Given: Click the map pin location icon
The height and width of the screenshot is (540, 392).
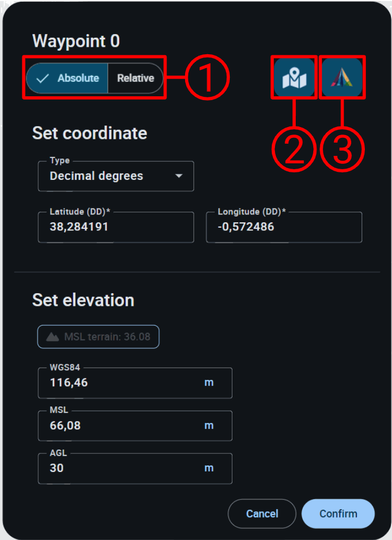Looking at the screenshot, I should click(x=294, y=78).
